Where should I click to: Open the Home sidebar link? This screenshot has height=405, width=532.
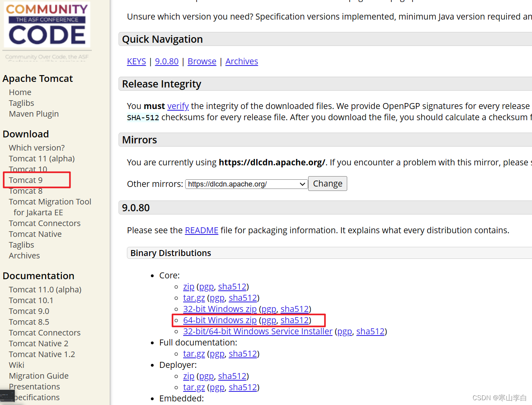coord(20,92)
